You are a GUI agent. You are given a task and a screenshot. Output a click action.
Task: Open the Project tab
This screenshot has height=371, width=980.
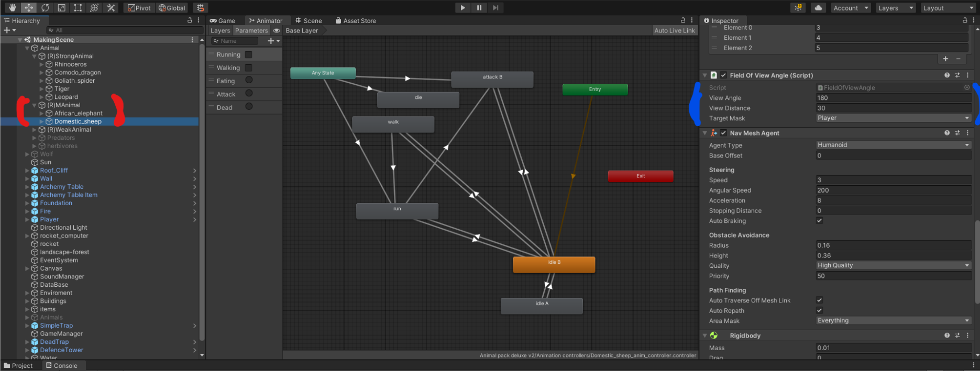click(18, 365)
